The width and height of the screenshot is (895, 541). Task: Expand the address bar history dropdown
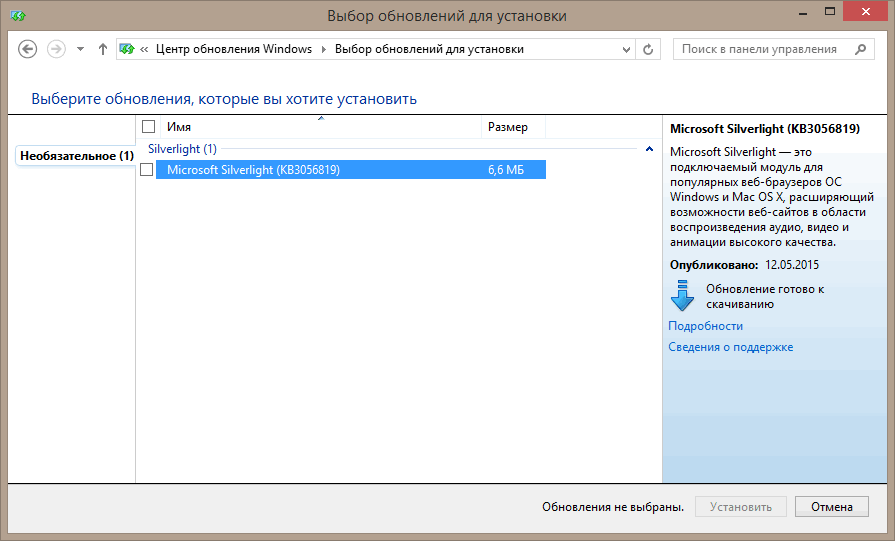click(x=626, y=49)
